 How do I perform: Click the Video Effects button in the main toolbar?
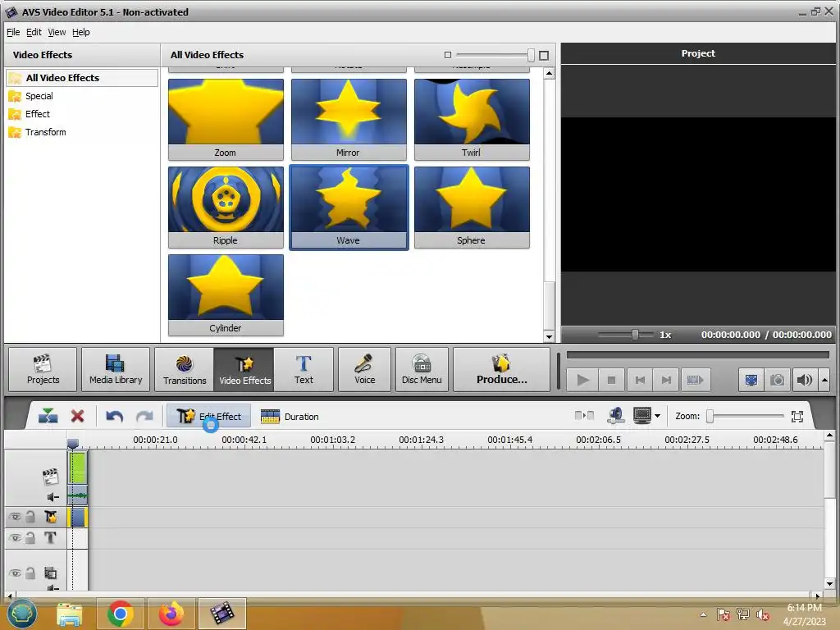(244, 370)
